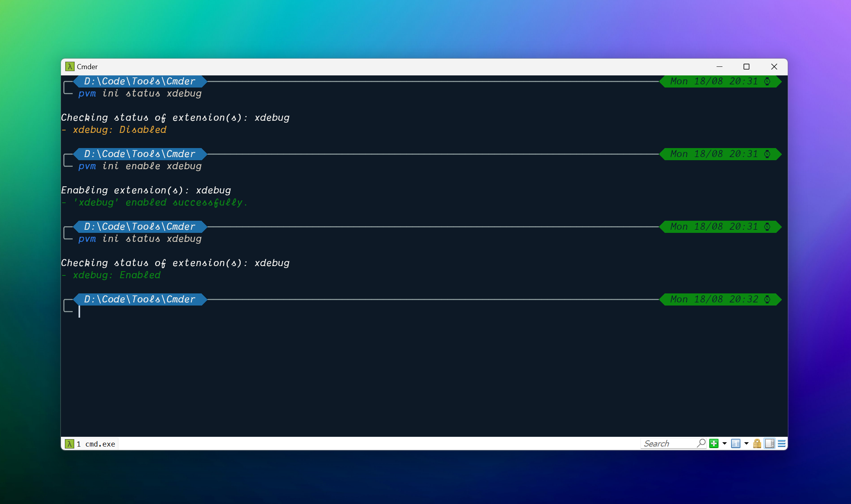Click the magnifying glass search icon
The image size is (851, 504).
tap(701, 443)
